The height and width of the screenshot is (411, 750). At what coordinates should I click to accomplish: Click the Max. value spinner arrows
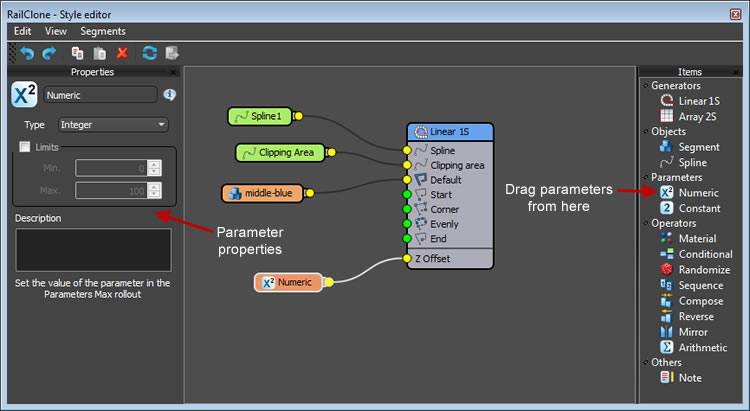pyautogui.click(x=154, y=190)
